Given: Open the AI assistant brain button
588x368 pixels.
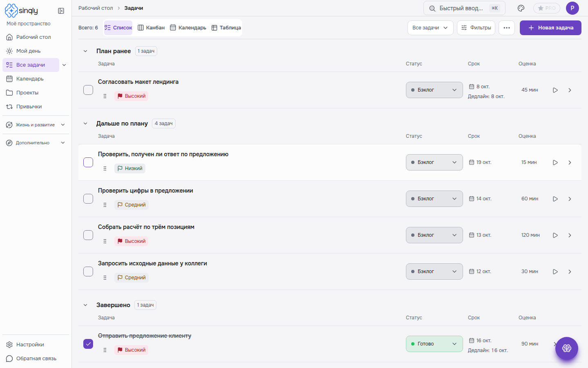Looking at the screenshot, I should click(x=567, y=348).
